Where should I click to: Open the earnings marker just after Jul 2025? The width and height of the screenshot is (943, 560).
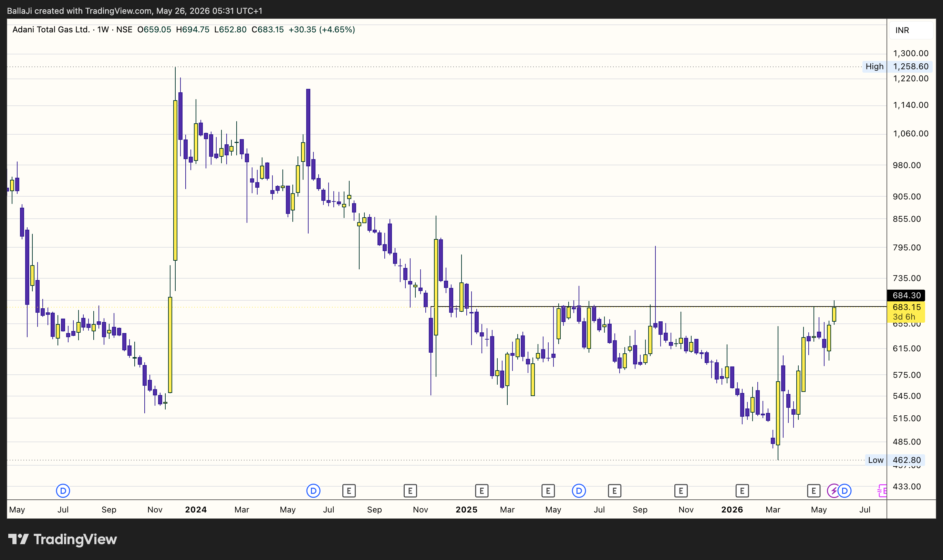(x=615, y=491)
